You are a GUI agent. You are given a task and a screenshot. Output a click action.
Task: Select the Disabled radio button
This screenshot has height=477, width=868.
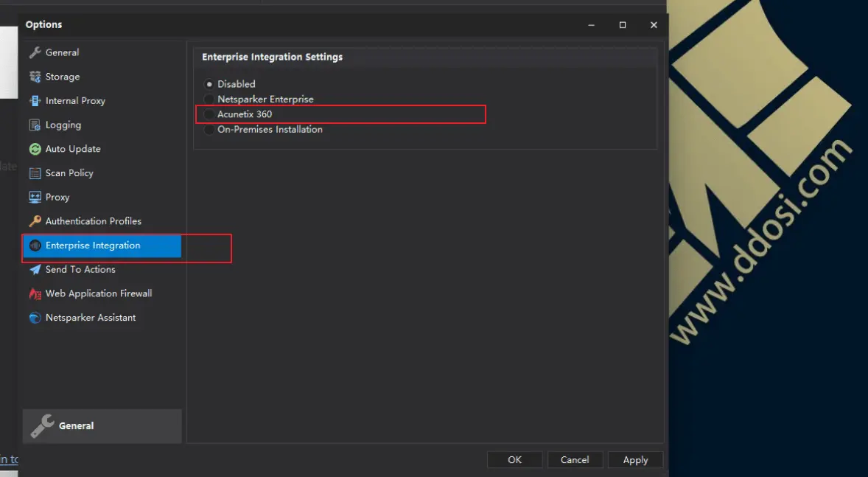coord(209,84)
